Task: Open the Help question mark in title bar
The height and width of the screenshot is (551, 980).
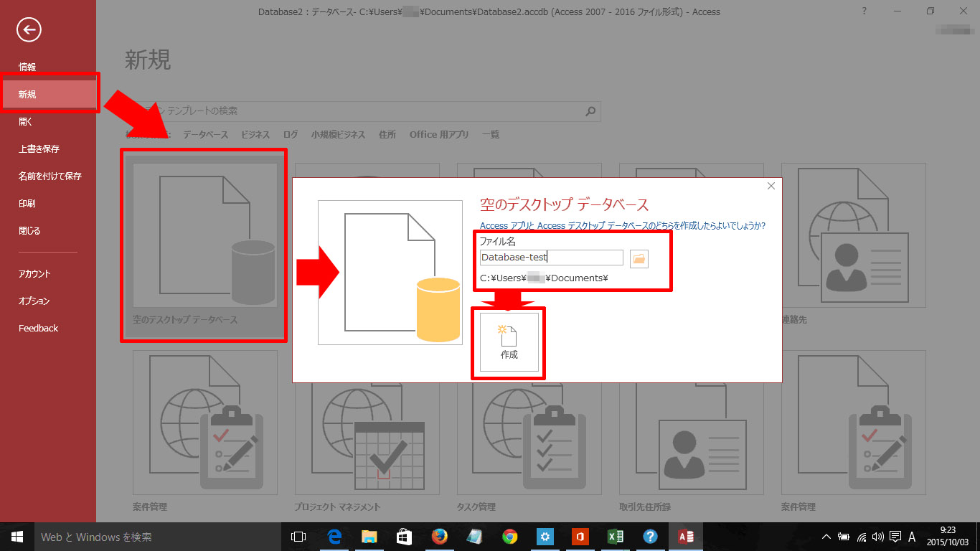Action: [864, 11]
